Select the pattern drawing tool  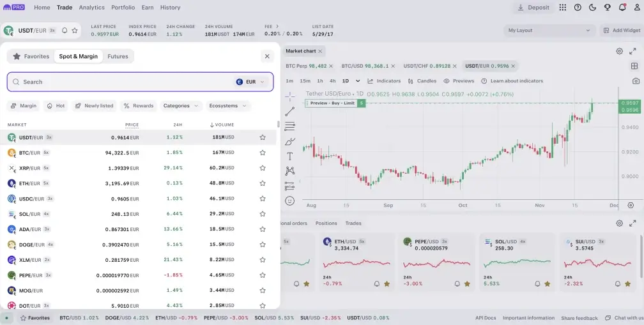(x=290, y=171)
